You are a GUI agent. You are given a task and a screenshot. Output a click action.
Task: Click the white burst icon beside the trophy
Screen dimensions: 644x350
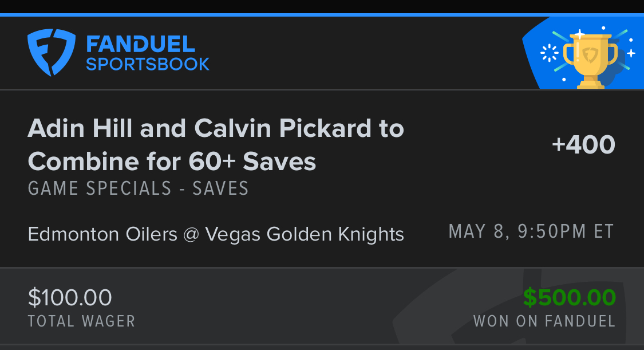click(549, 53)
